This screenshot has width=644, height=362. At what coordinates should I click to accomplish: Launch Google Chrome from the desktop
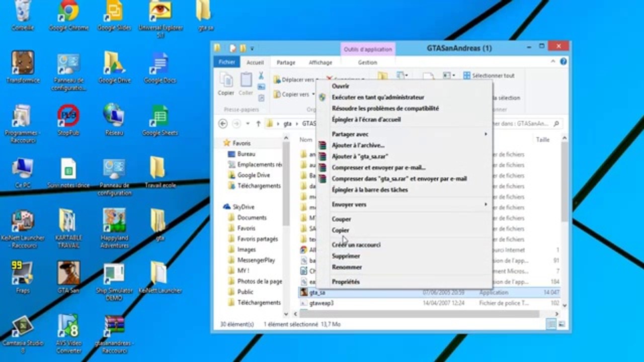pyautogui.click(x=68, y=15)
